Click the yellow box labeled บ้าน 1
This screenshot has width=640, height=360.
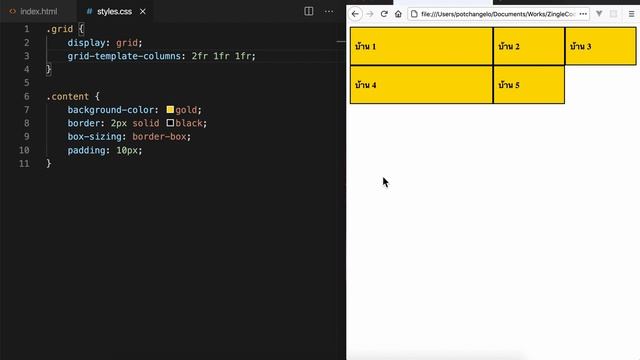pos(421,46)
